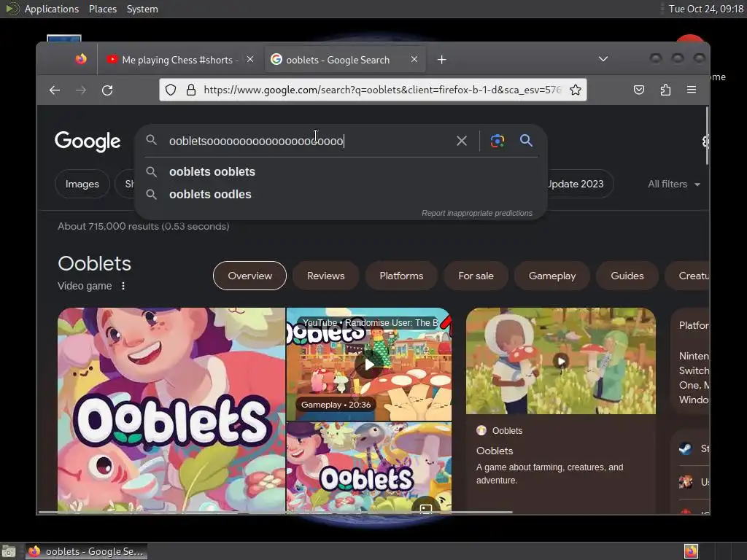This screenshot has height=560, width=747.
Task: Choose the Images filter chip
Action: 82,184
